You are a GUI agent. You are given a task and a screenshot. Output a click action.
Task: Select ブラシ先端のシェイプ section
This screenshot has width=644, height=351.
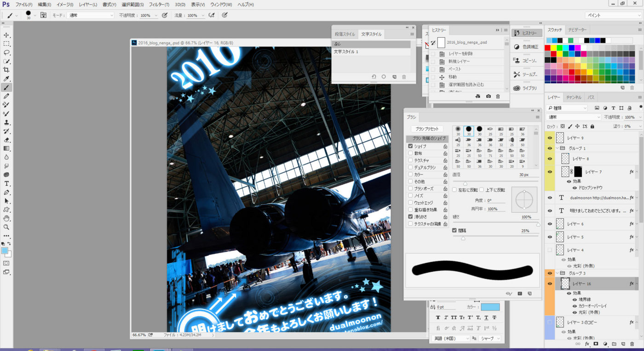(427, 139)
